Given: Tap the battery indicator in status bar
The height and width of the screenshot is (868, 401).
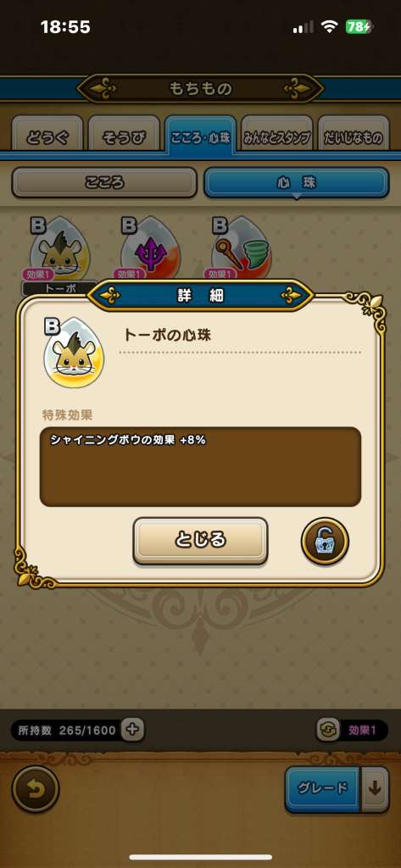Looking at the screenshot, I should [x=360, y=26].
